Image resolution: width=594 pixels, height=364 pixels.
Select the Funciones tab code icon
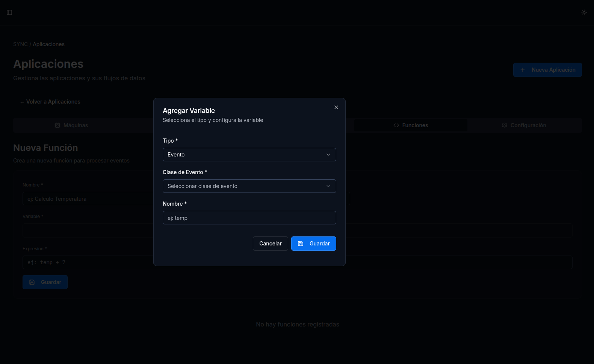pyautogui.click(x=396, y=125)
